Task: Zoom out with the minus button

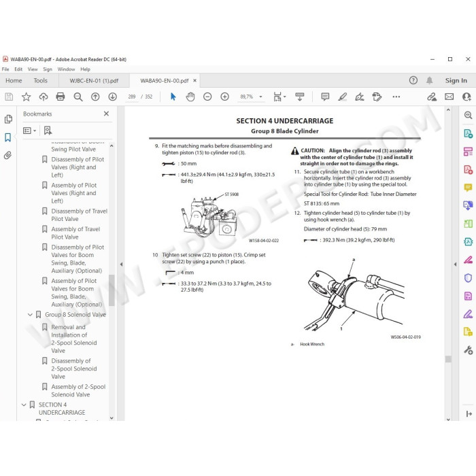Action: click(207, 97)
